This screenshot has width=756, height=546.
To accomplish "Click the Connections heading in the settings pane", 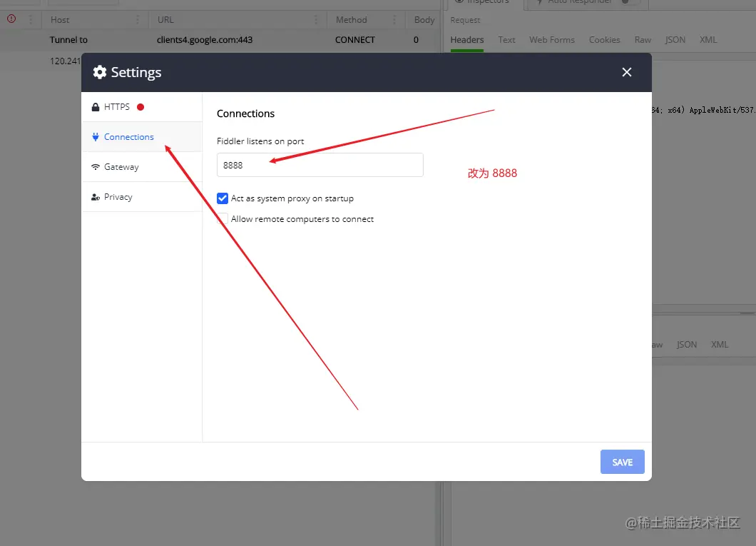I will coord(245,113).
